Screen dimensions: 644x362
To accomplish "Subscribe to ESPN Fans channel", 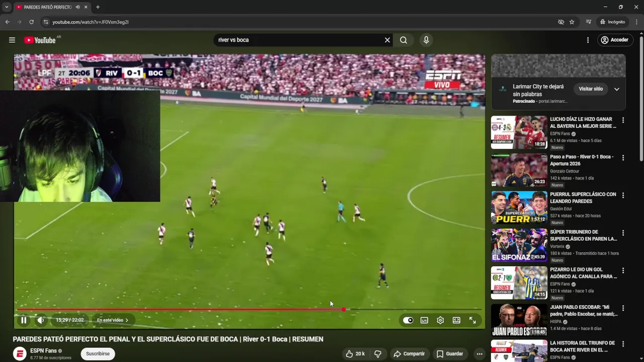I will click(x=98, y=354).
